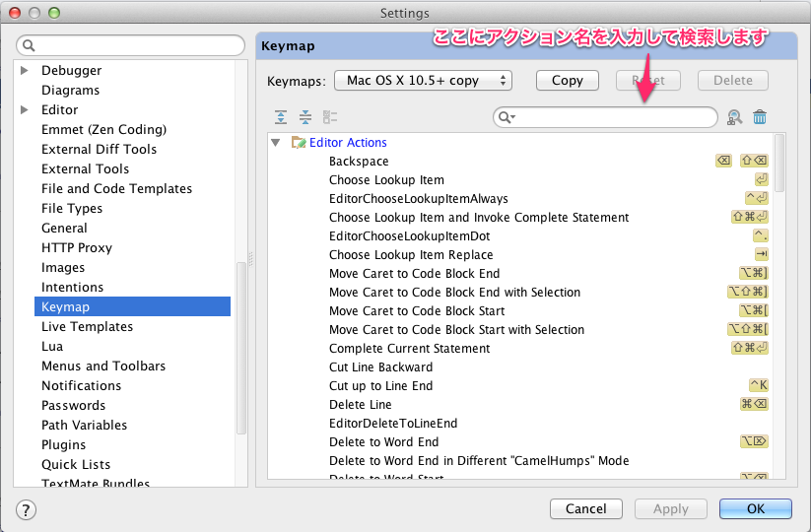Image resolution: width=811 pixels, height=532 pixels.
Task: Click the Collapse All icon in Keymap toolbar
Action: click(305, 117)
